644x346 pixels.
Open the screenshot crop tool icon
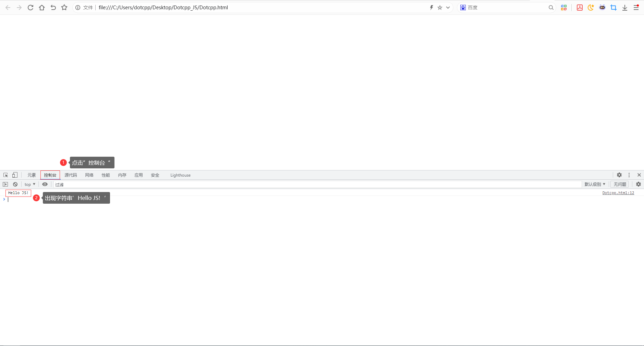614,7
